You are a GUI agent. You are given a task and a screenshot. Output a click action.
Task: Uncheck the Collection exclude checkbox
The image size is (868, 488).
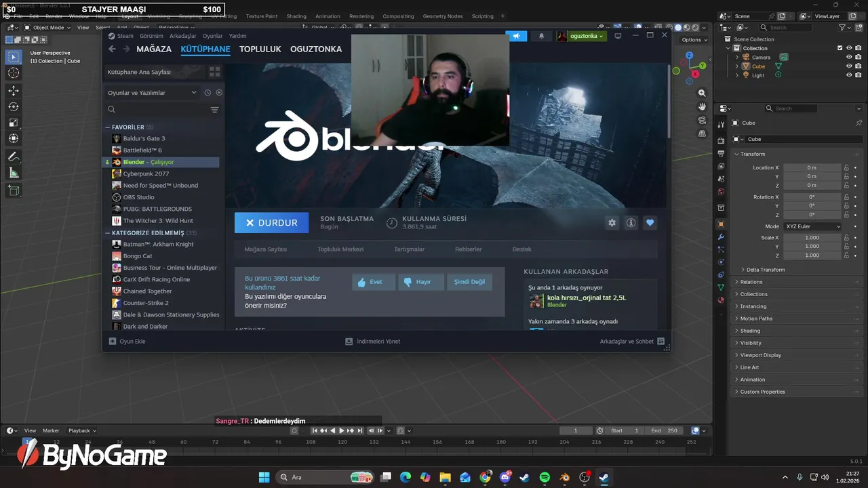(x=840, y=48)
